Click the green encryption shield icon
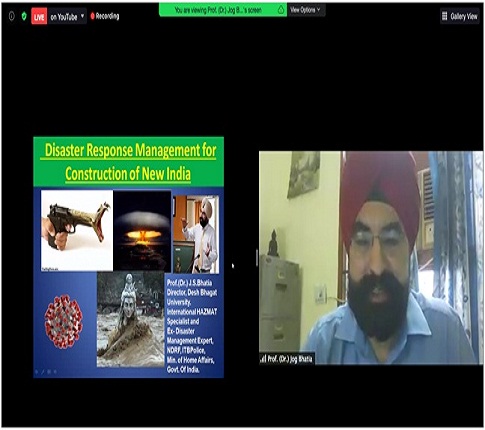 (x=24, y=16)
